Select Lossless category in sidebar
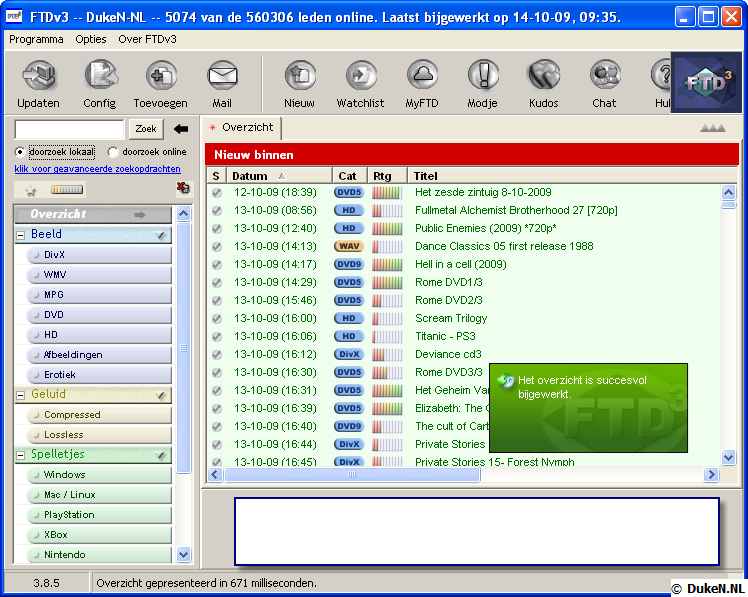748x597 pixels. click(99, 435)
